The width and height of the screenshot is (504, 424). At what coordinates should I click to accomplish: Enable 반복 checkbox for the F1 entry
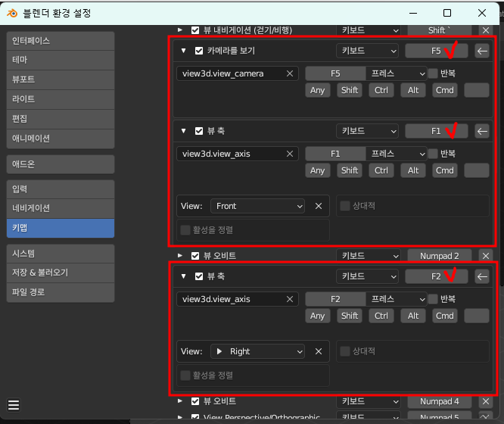433,154
